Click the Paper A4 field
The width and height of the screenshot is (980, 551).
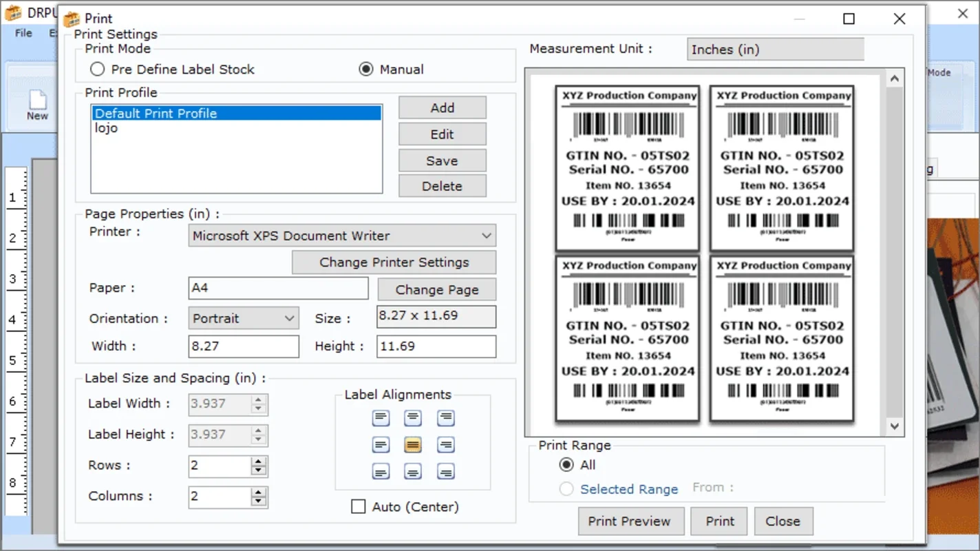(x=279, y=288)
